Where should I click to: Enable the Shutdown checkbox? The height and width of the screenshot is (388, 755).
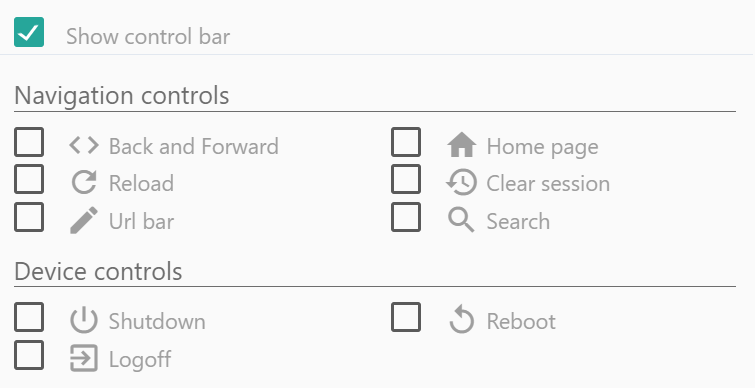29,317
